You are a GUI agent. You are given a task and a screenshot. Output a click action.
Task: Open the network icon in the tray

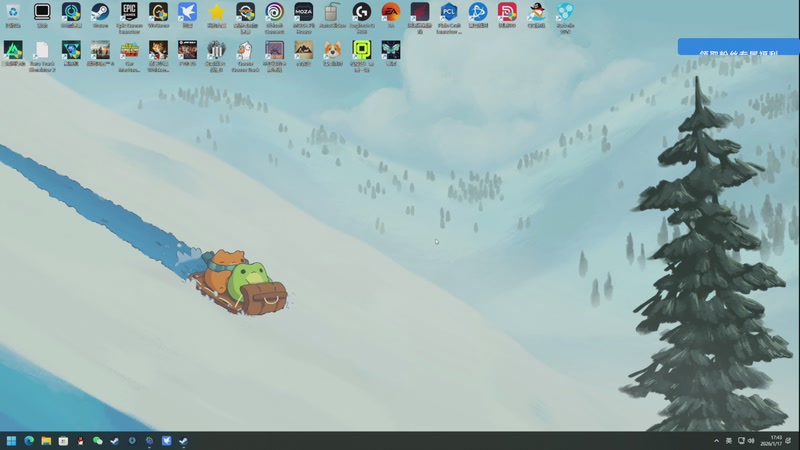pyautogui.click(x=741, y=441)
